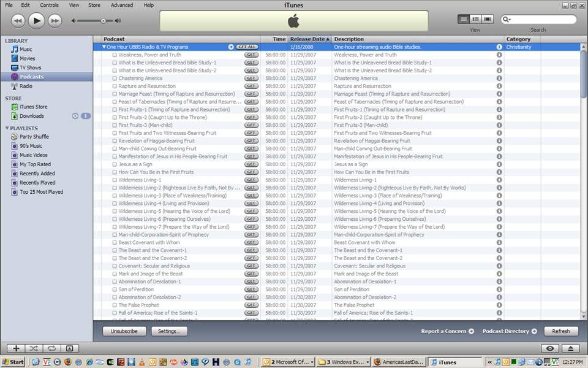Check the Chastening America checkbox
Viewport: 588px width, 368px height.
[x=115, y=78]
